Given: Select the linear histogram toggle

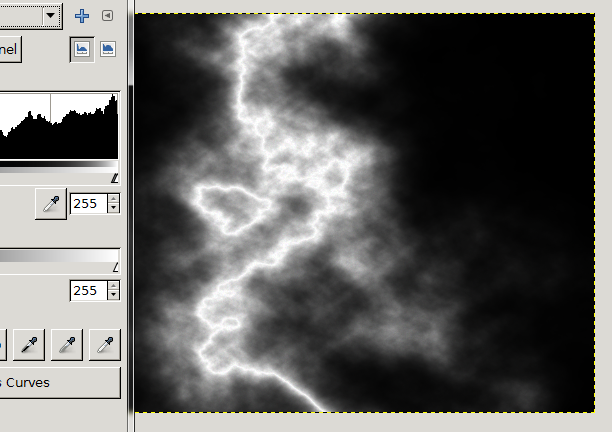Looking at the screenshot, I should click(x=82, y=49).
